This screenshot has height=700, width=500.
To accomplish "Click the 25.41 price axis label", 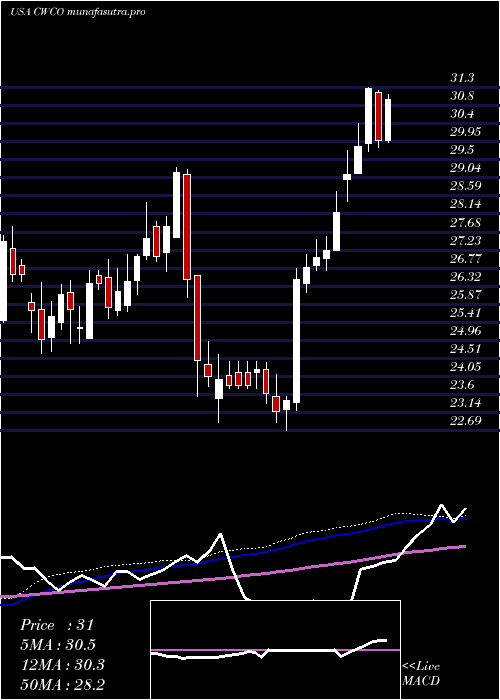I will [x=465, y=312].
